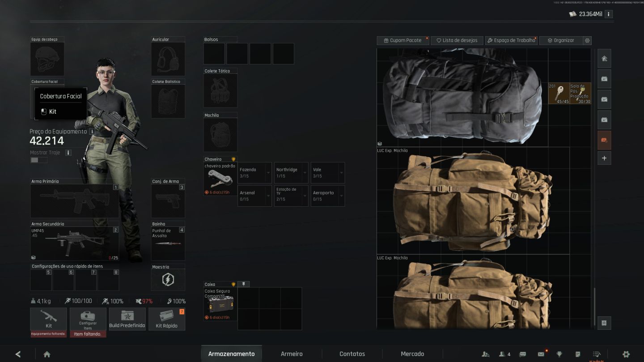Switch to the Mercado tab
The image size is (644, 362).
412,354
